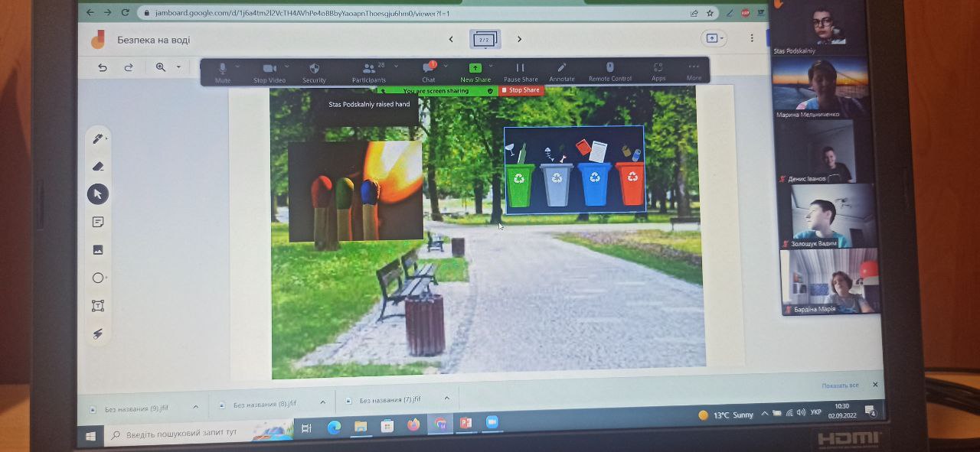Mute microphone in Zoom toolbar
Viewport: 980px width, 452px height.
(223, 70)
